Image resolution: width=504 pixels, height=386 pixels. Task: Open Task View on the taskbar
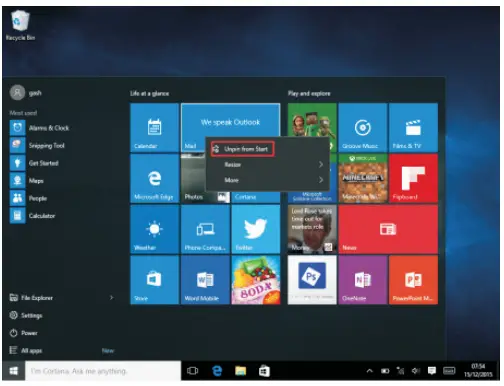pos(193,371)
